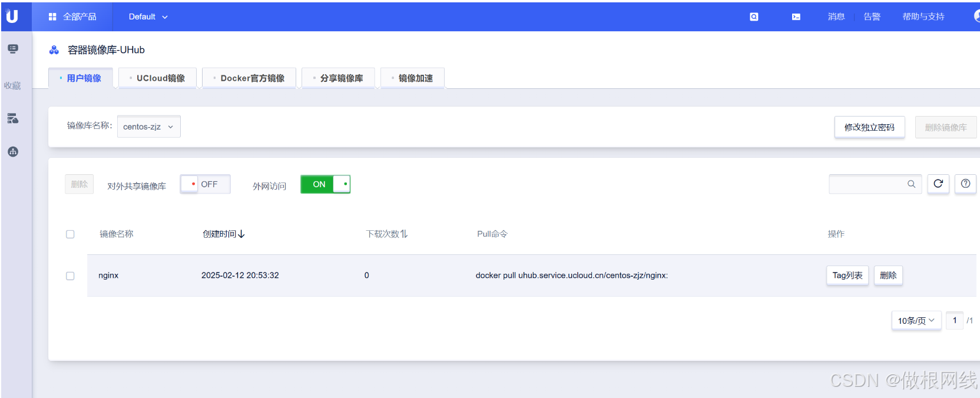Click the docker pull command text

click(x=572, y=275)
